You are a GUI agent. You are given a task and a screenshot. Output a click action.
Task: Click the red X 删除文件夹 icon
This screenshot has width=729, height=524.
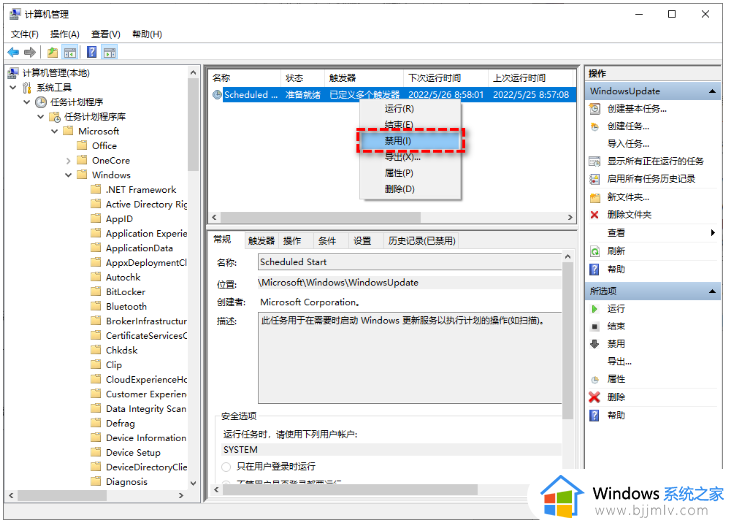click(x=594, y=215)
